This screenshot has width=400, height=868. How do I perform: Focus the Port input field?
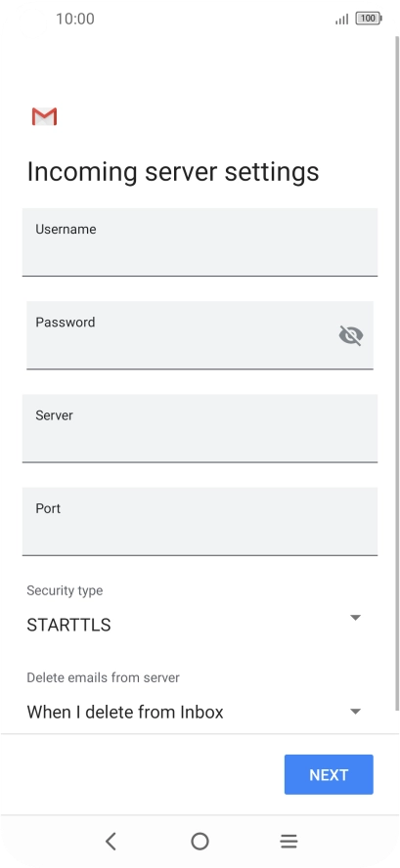pyautogui.click(x=200, y=521)
